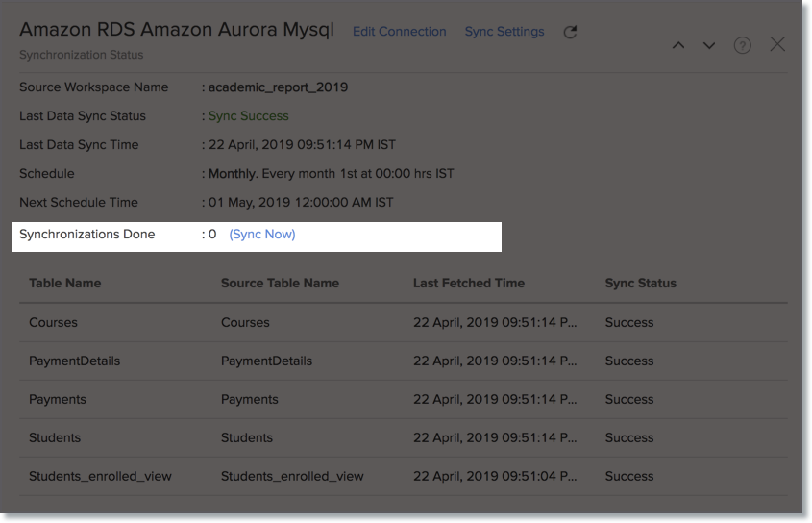Go to next item using down chevron
This screenshot has height=523, width=812.
(709, 45)
